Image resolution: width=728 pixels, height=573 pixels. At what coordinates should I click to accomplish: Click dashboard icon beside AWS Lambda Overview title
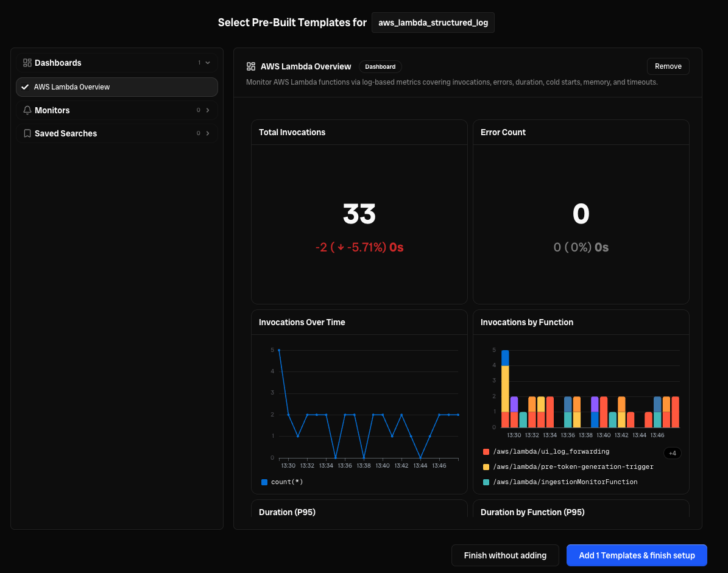coord(251,66)
